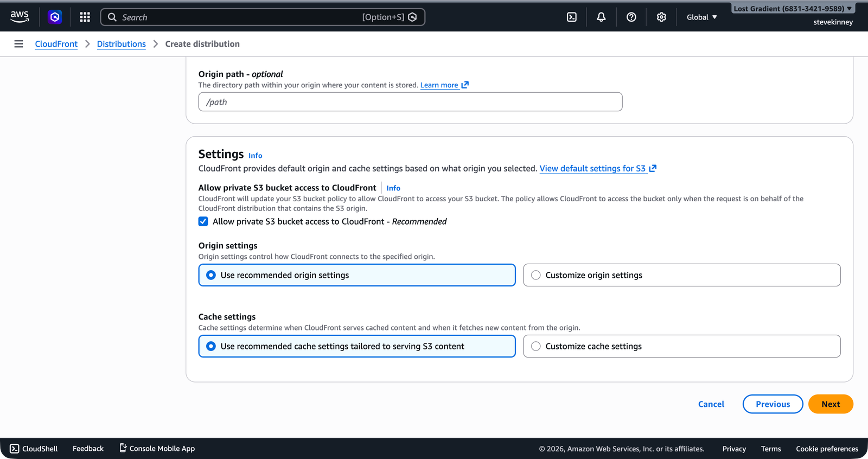Open the AWS home logo
Viewport: 868px width, 459px height.
coord(20,17)
